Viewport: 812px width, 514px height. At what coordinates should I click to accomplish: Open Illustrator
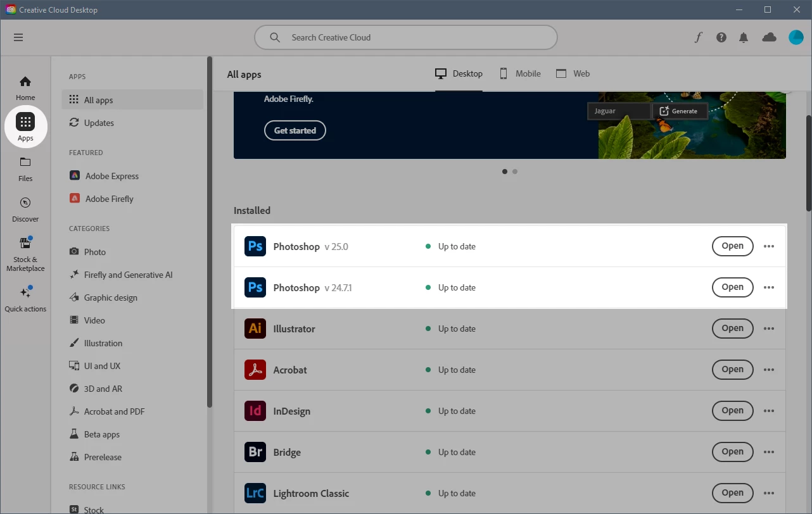[732, 329]
